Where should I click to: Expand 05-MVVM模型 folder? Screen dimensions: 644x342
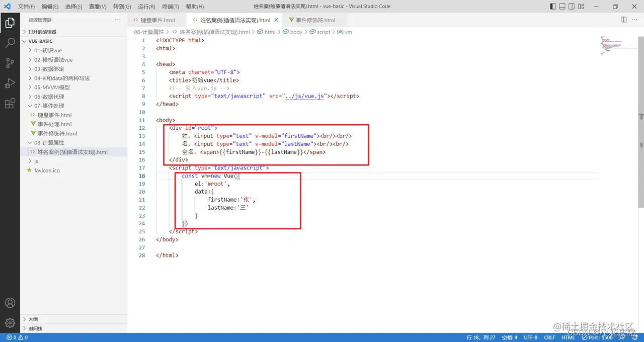74,88
